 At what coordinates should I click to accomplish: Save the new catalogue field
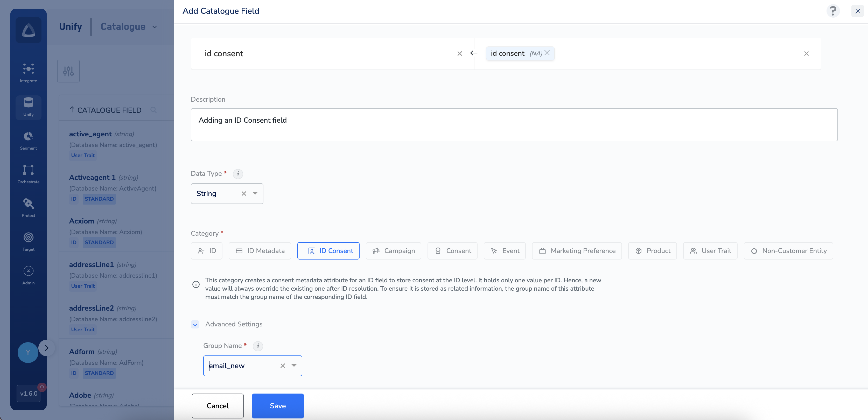(x=278, y=406)
